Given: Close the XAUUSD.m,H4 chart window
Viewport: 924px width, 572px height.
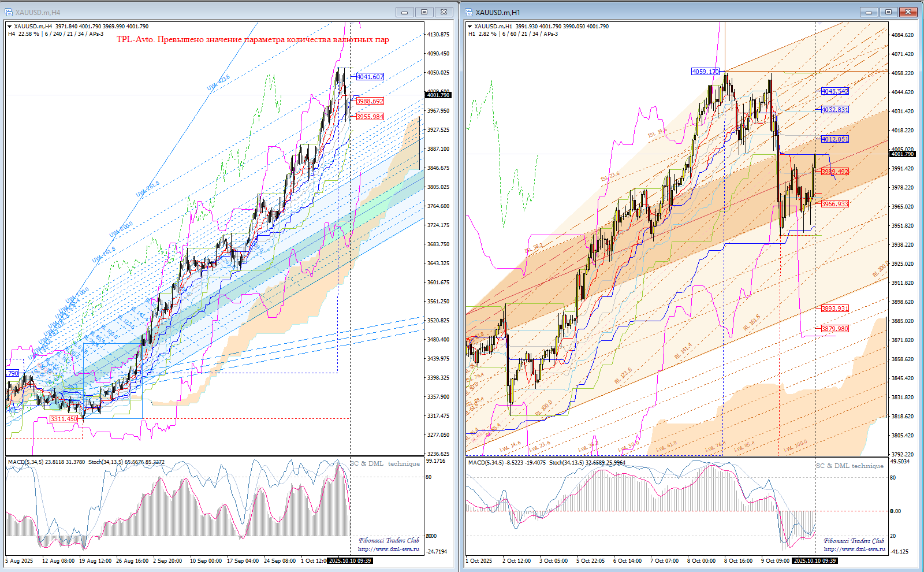Looking at the screenshot, I should (x=444, y=12).
